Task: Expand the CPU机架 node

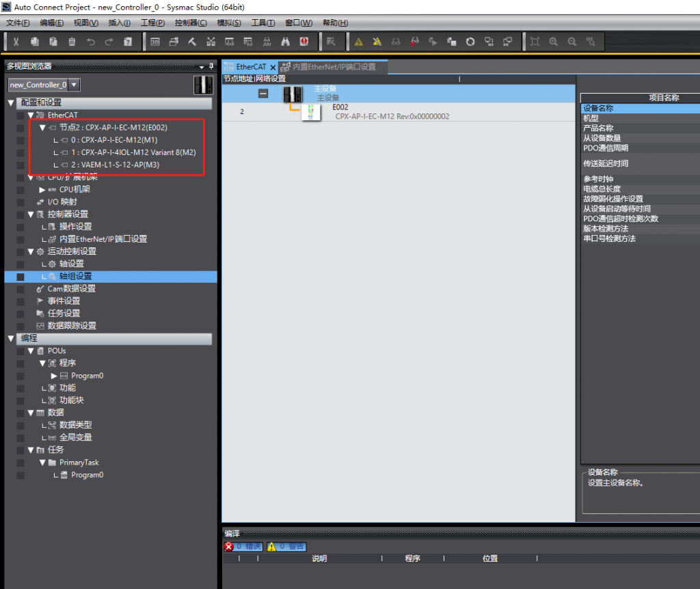Action: click(42, 190)
